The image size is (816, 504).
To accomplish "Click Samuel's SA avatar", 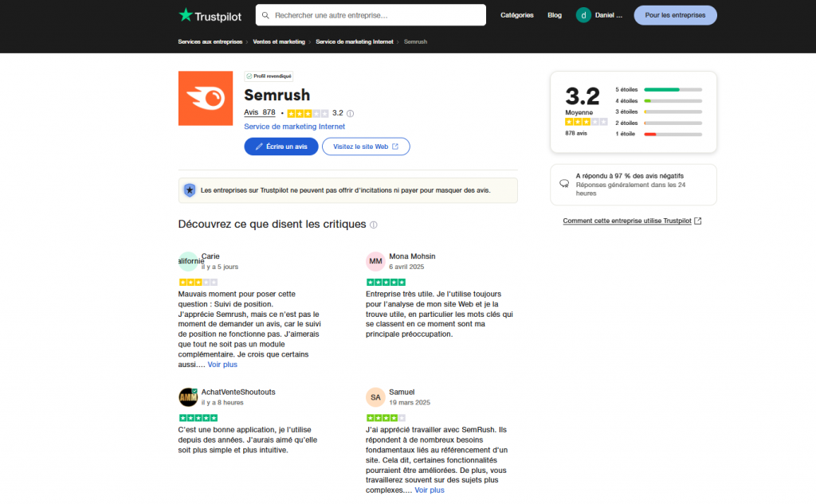I will (x=375, y=397).
